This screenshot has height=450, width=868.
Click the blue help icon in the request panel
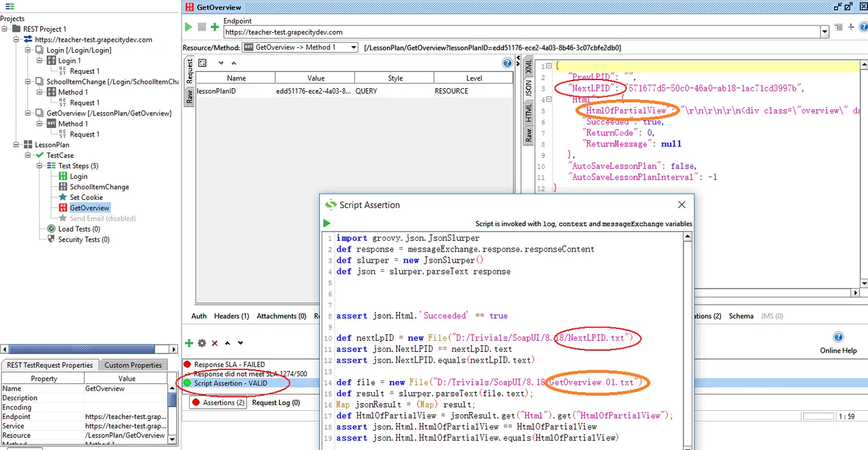[507, 63]
